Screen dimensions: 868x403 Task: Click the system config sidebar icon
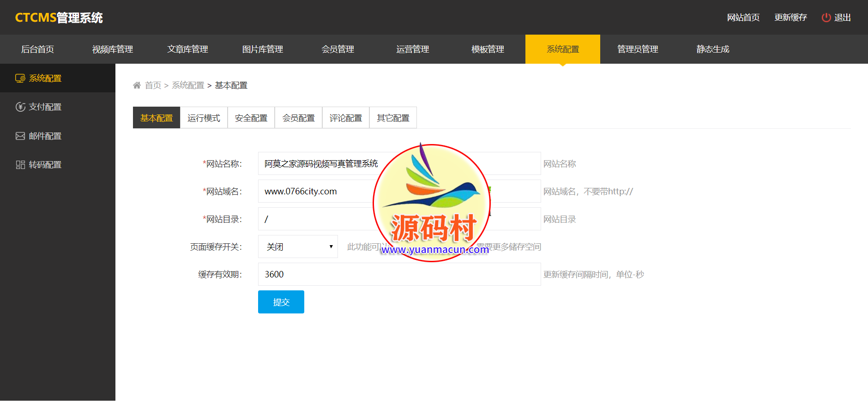20,78
